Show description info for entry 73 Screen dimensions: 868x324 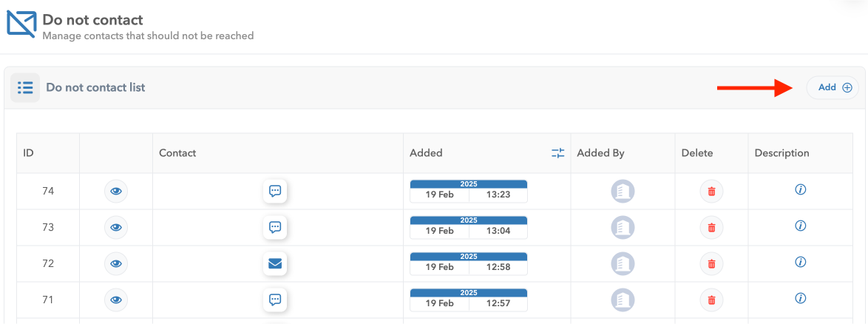(800, 226)
